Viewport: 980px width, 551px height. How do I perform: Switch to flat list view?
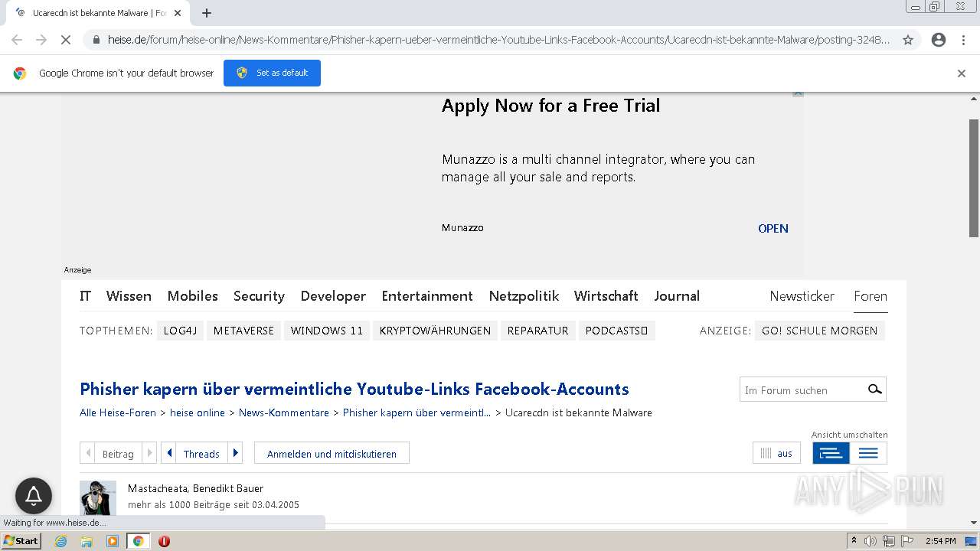point(868,453)
